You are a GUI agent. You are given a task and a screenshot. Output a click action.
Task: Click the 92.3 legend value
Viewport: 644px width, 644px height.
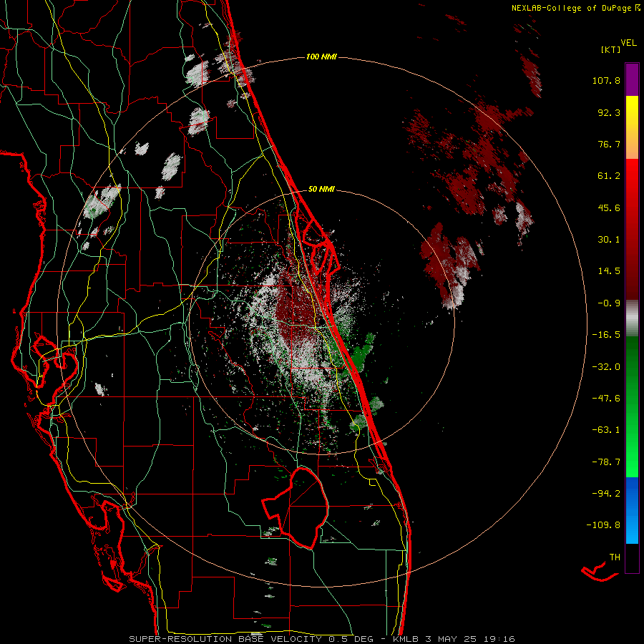tap(609, 112)
